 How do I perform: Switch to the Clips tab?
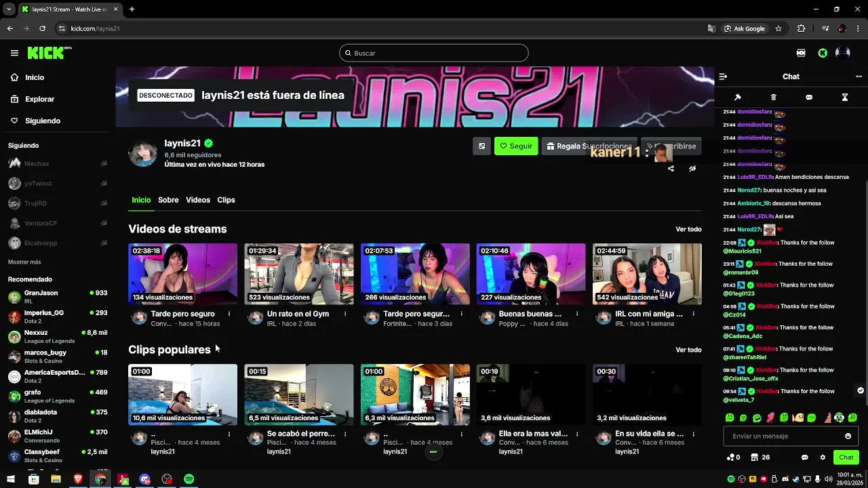(x=226, y=200)
